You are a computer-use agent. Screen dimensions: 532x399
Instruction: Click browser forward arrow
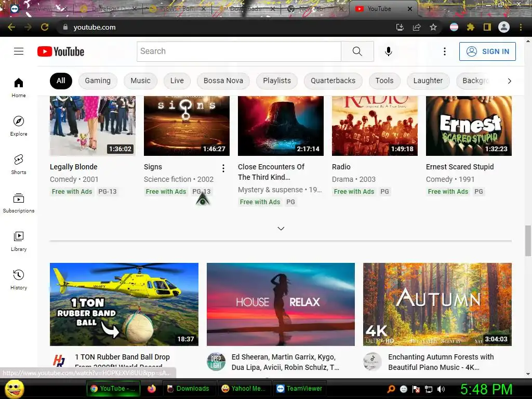click(x=28, y=27)
